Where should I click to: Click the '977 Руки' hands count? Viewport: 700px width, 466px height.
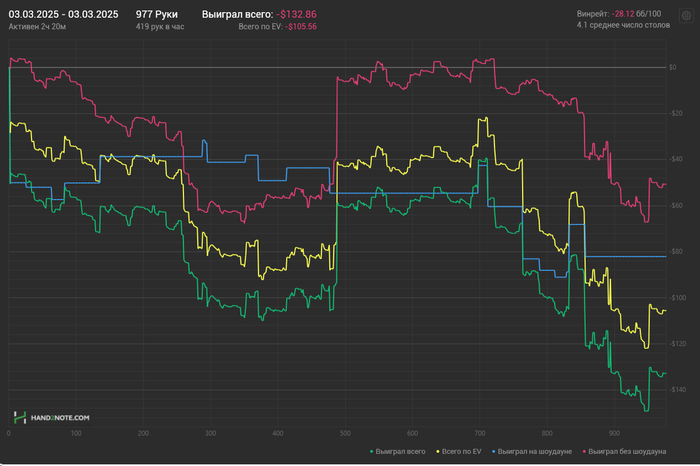157,14
